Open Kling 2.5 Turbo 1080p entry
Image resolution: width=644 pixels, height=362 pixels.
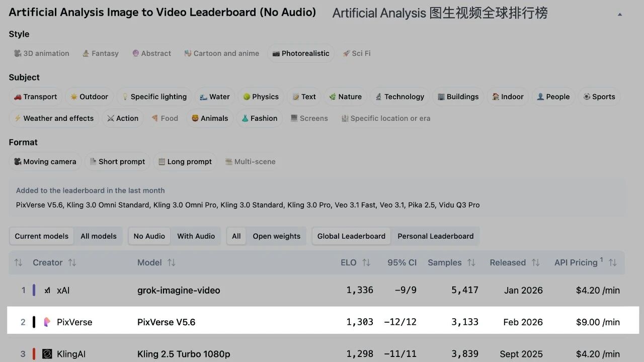(x=184, y=354)
